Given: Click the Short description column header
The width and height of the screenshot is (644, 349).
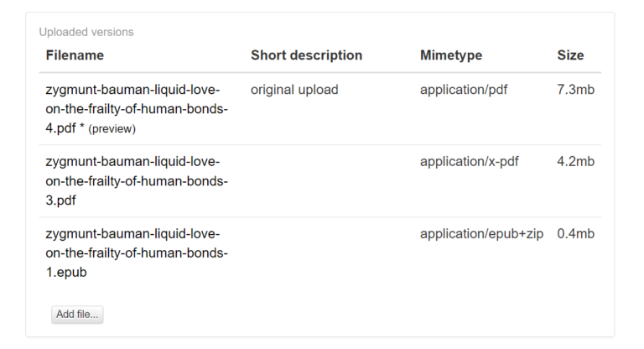Looking at the screenshot, I should coord(306,55).
